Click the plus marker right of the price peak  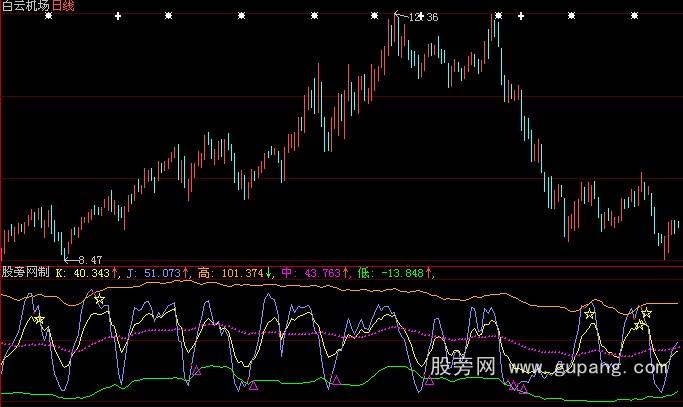(520, 17)
